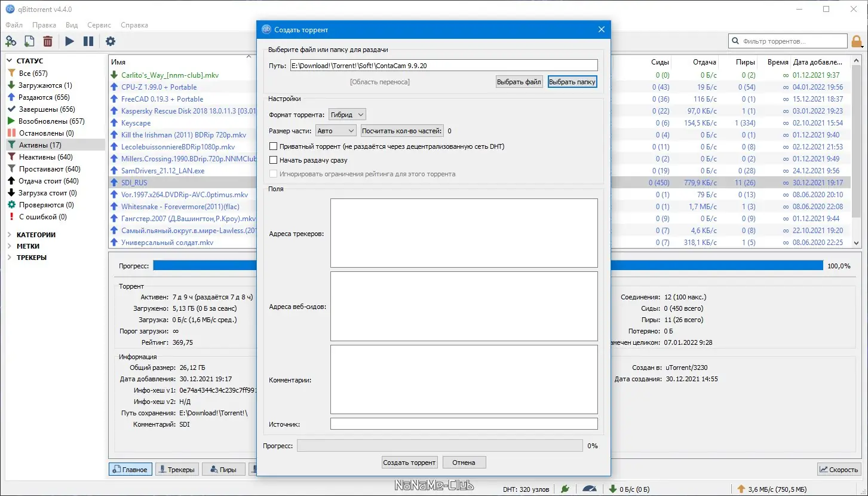
Task: Focus the Фильтр торрентов search box
Action: pyautogui.click(x=788, y=41)
